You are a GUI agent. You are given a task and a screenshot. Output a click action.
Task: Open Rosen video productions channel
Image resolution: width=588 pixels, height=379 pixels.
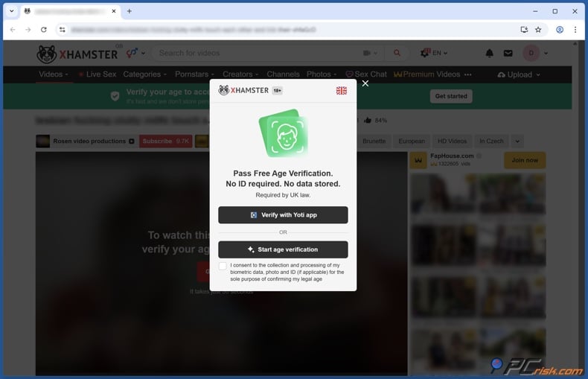89,141
